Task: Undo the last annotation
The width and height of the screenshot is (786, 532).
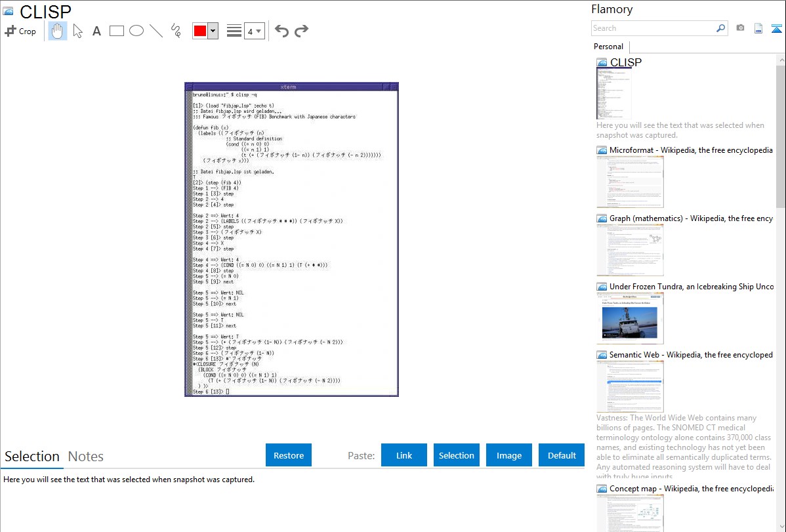Action: (281, 31)
